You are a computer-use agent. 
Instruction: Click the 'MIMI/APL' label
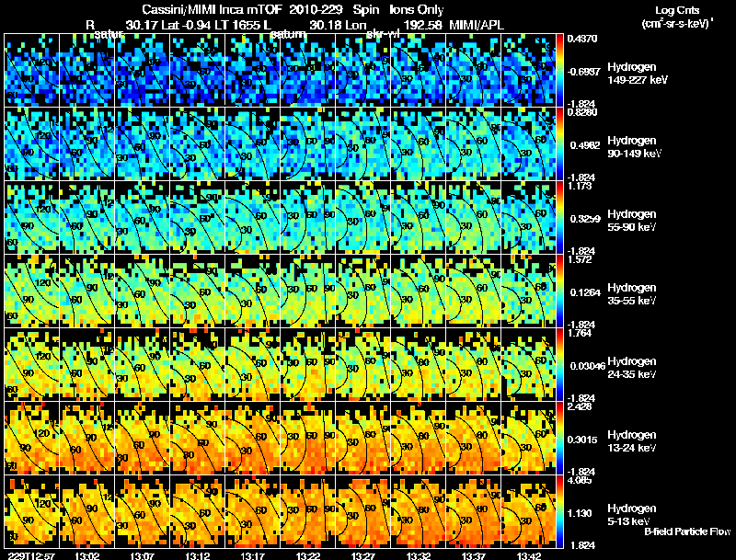click(x=477, y=26)
